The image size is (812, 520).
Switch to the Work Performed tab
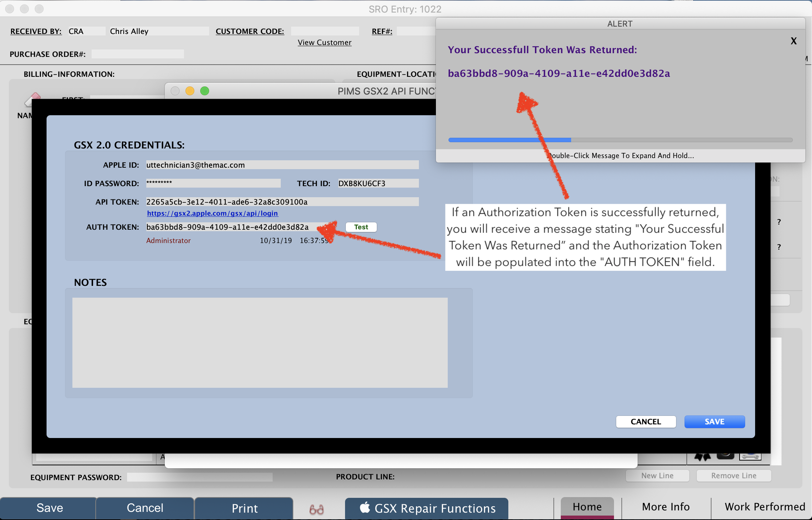click(764, 507)
